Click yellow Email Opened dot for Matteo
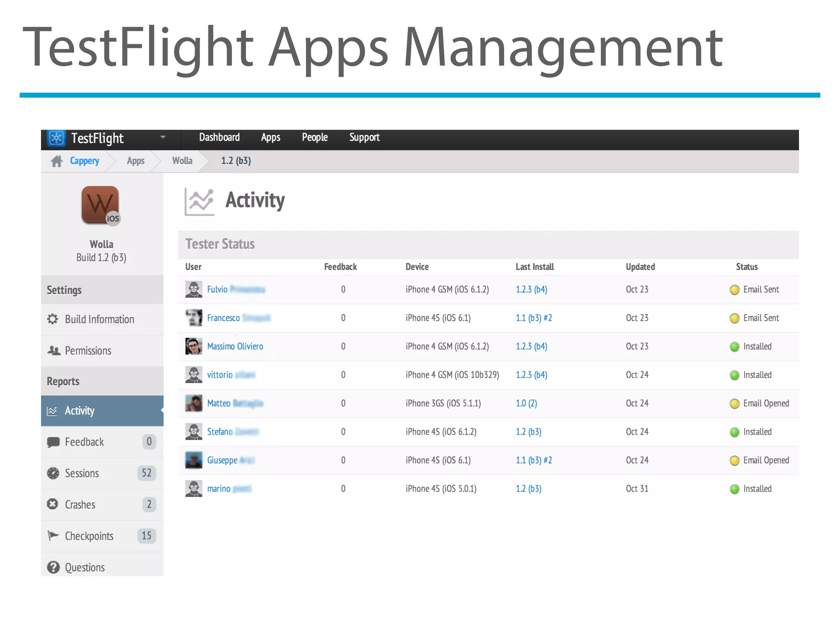Screen dimensions: 840x630 pyautogui.click(x=735, y=404)
